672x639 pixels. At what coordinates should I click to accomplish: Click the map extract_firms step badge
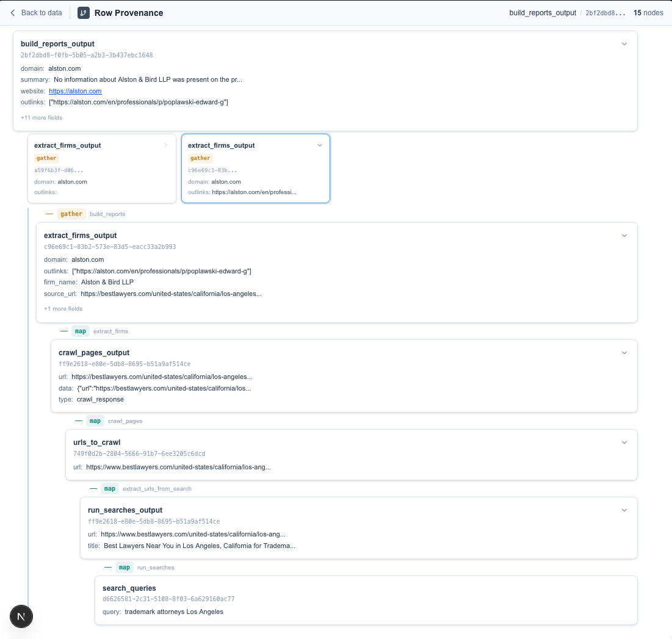(x=80, y=331)
